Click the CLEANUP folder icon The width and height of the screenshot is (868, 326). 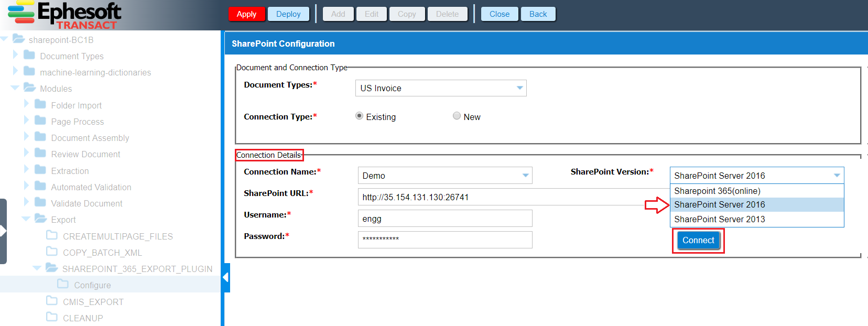52,317
